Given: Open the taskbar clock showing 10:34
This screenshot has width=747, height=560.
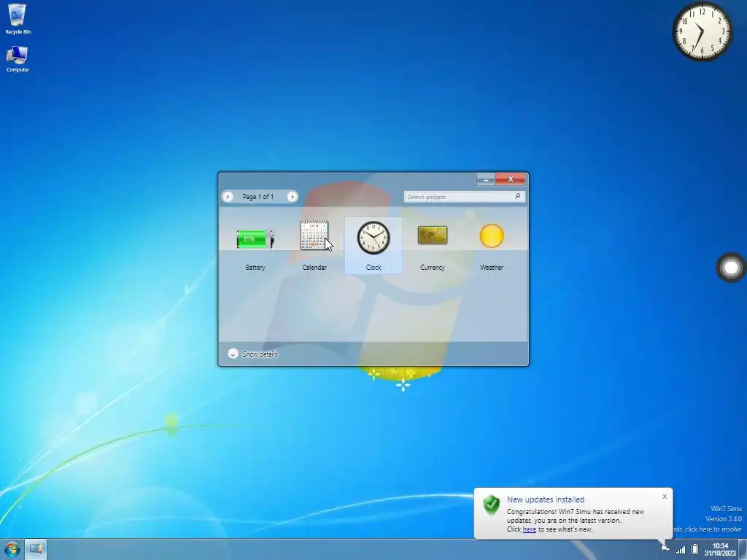Looking at the screenshot, I should (720, 550).
